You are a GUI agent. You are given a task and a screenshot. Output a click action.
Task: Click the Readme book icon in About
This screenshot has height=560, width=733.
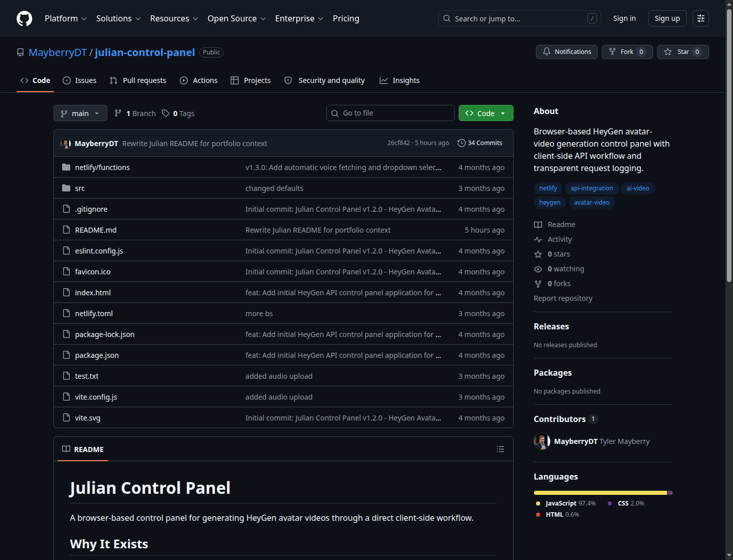tap(538, 225)
